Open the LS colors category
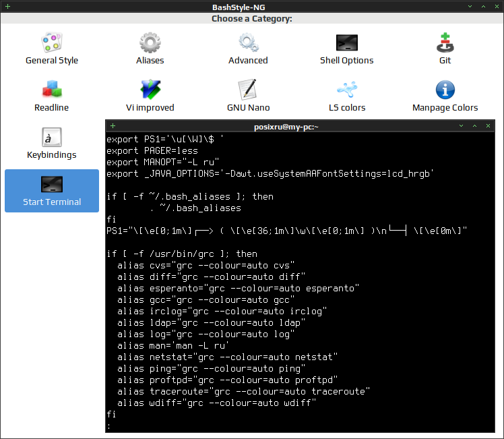The height and width of the screenshot is (439, 504). coord(346,96)
